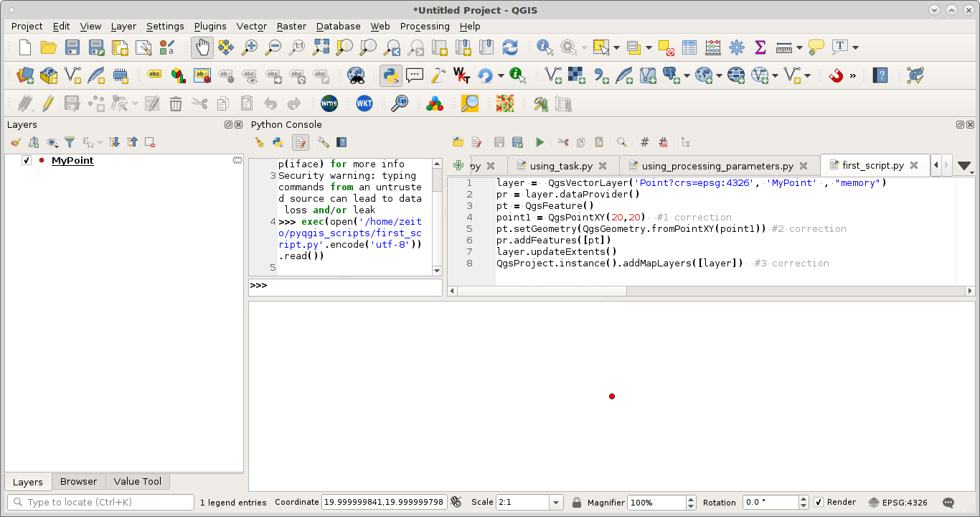Toggle extents display next to the Coordinate field
980x517 pixels.
point(456,503)
